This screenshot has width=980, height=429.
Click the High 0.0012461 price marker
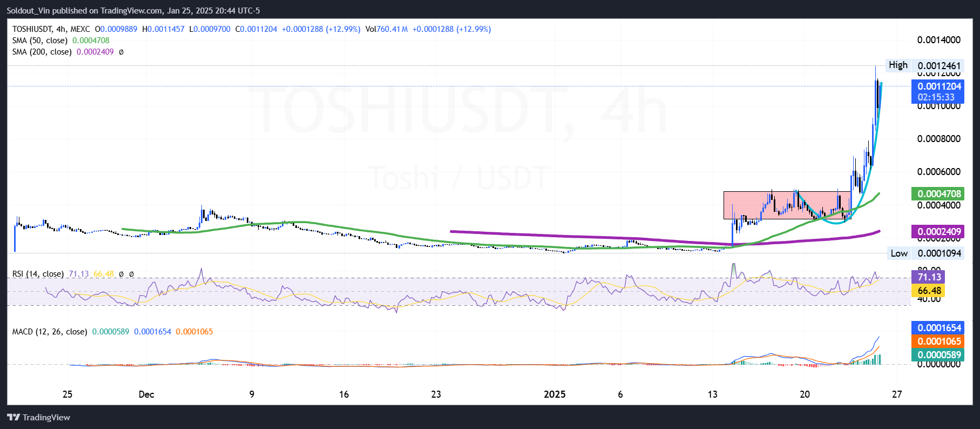(925, 65)
